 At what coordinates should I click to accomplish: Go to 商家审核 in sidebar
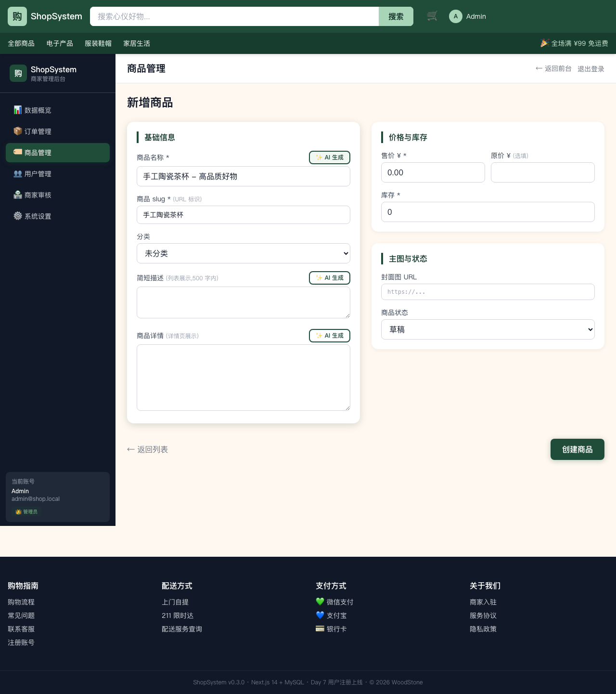tap(58, 195)
